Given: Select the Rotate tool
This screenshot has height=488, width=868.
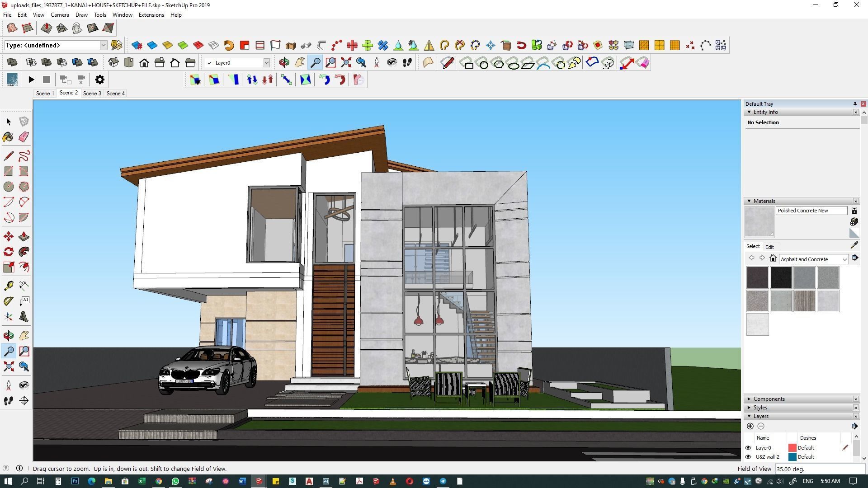Looking at the screenshot, I should tap(9, 252).
